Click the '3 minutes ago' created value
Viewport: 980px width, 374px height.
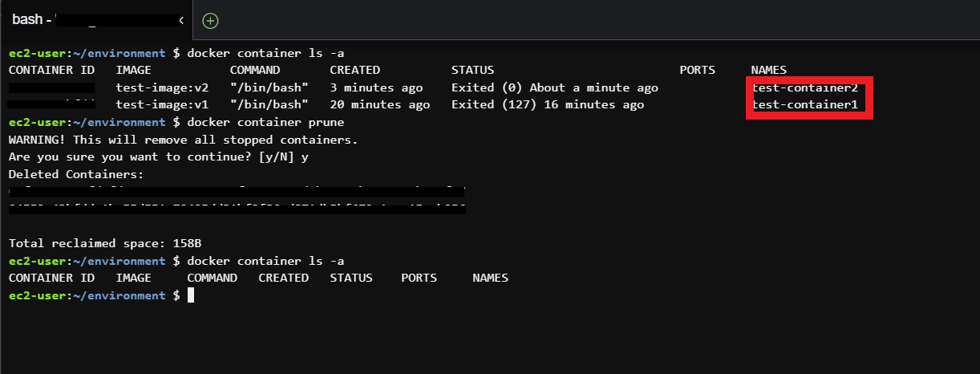tap(376, 87)
